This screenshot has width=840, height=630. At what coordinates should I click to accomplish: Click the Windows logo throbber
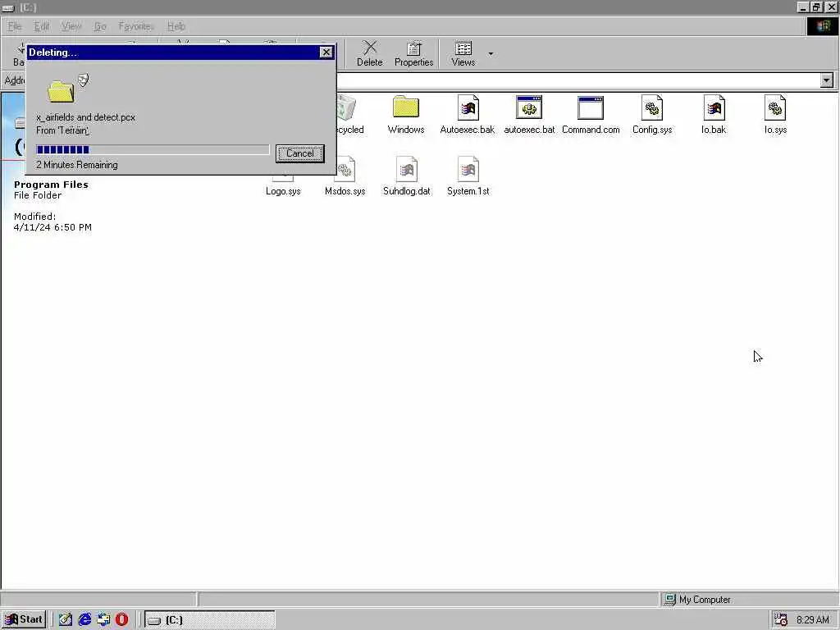[823, 26]
